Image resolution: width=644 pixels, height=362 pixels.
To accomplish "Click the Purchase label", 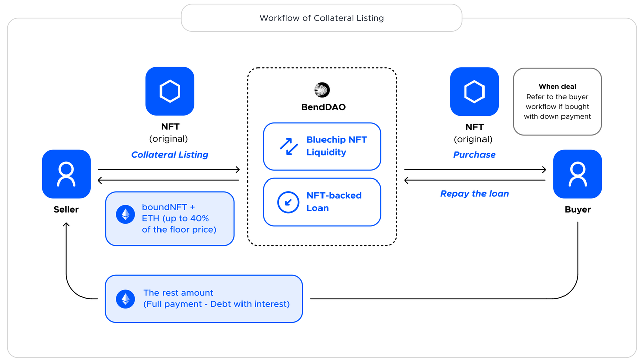I will (x=474, y=155).
